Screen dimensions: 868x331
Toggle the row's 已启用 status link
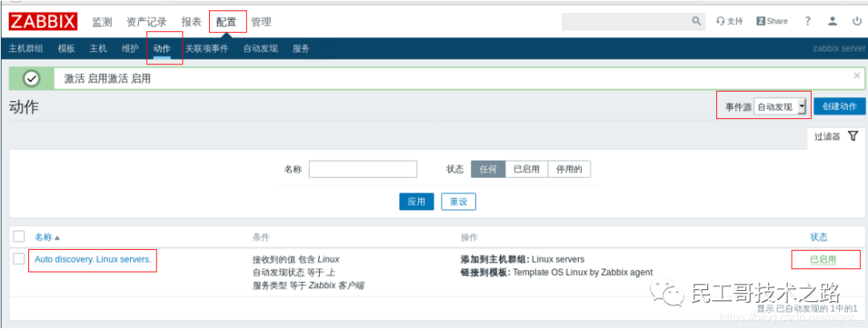pos(823,259)
